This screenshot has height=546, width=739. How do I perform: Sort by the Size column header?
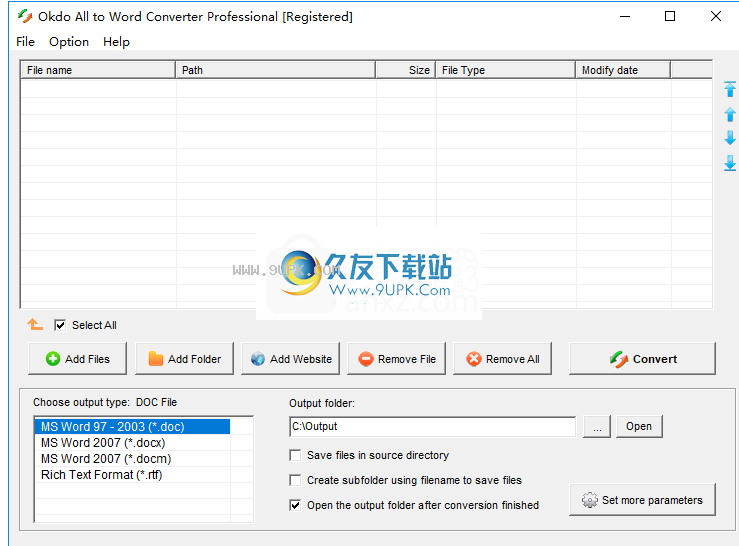(x=405, y=70)
